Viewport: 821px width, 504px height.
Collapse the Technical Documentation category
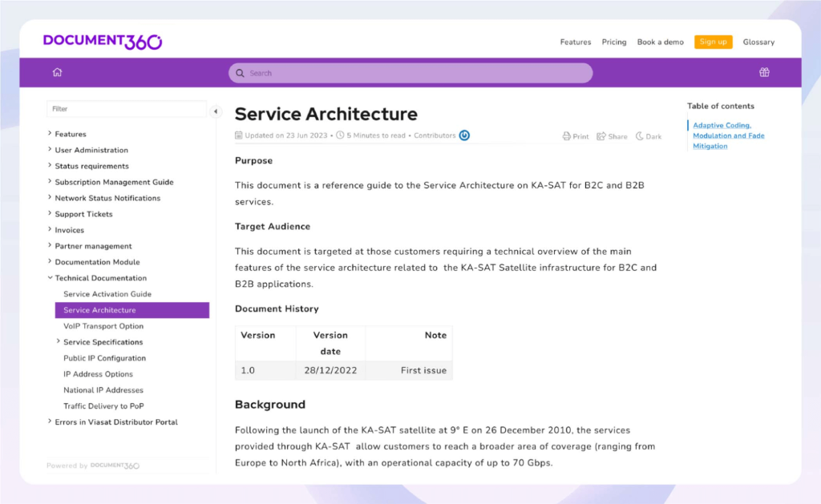(50, 278)
